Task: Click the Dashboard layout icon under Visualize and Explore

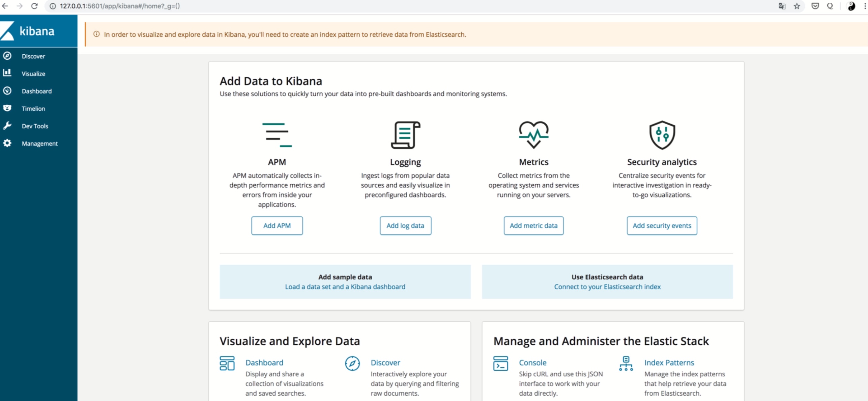Action: [x=227, y=363]
